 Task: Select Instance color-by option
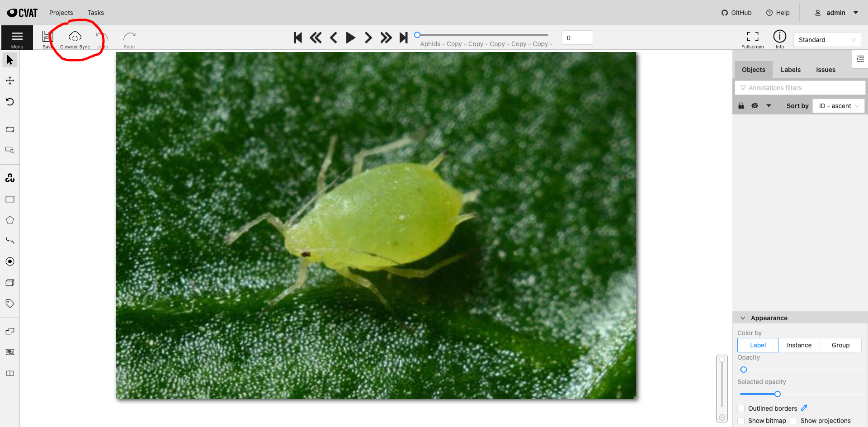click(x=799, y=345)
